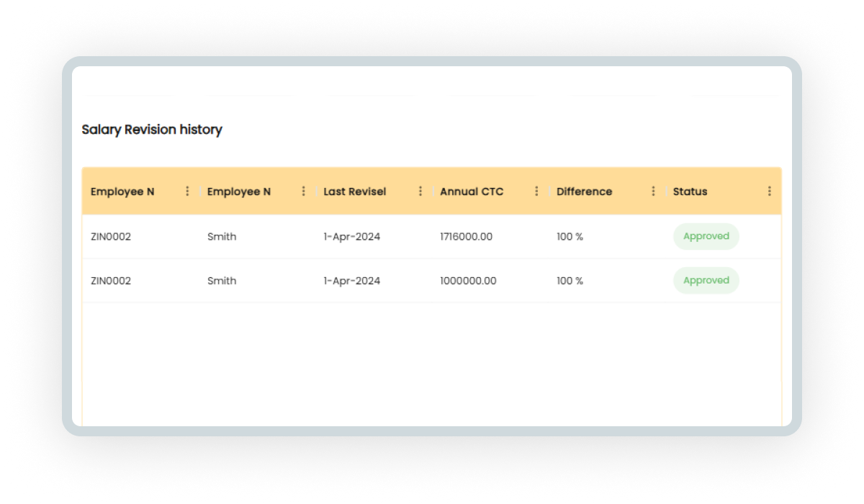Sort by the Difference column header
The height and width of the screenshot is (504, 864).
(x=584, y=192)
